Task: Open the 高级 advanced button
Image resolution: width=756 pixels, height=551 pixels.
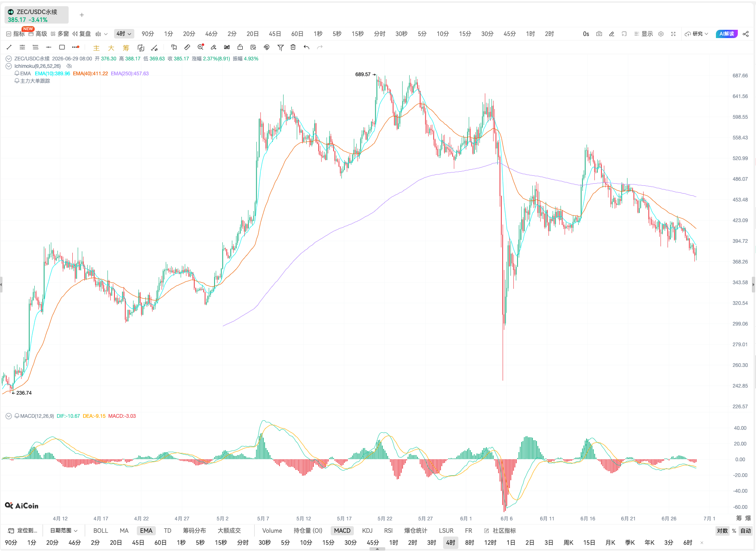Action: [x=38, y=34]
